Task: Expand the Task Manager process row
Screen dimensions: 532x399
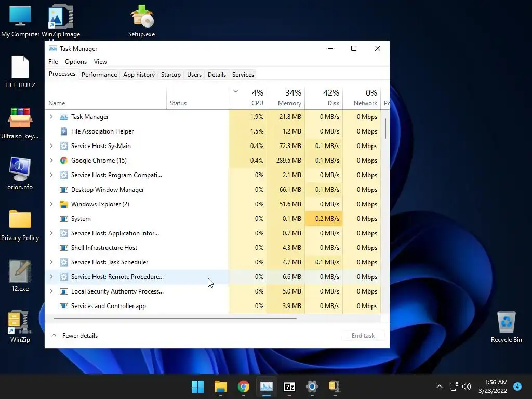Action: (51, 117)
